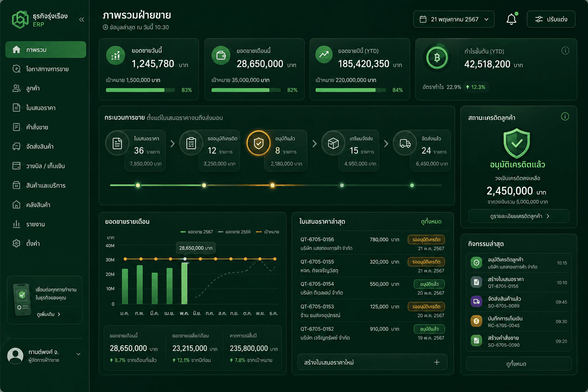Click the จัดส่งแล้ว truck stage icon
Viewport: 588px width, 392px height.
pos(405,143)
